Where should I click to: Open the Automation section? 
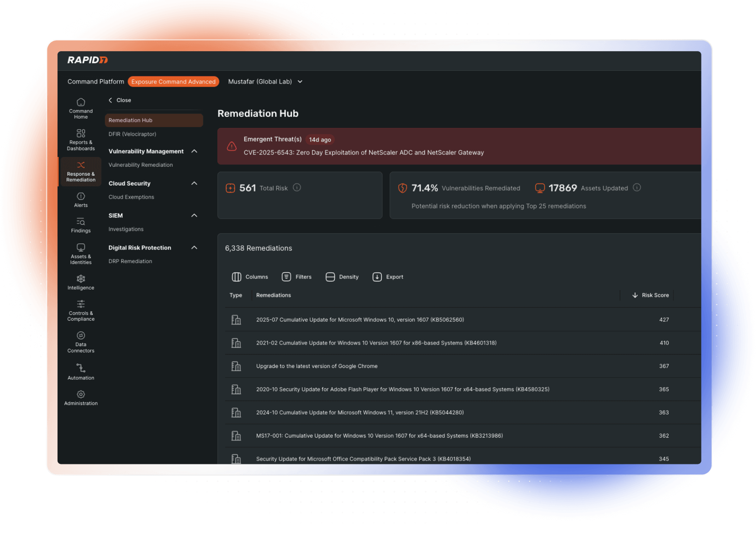click(81, 372)
